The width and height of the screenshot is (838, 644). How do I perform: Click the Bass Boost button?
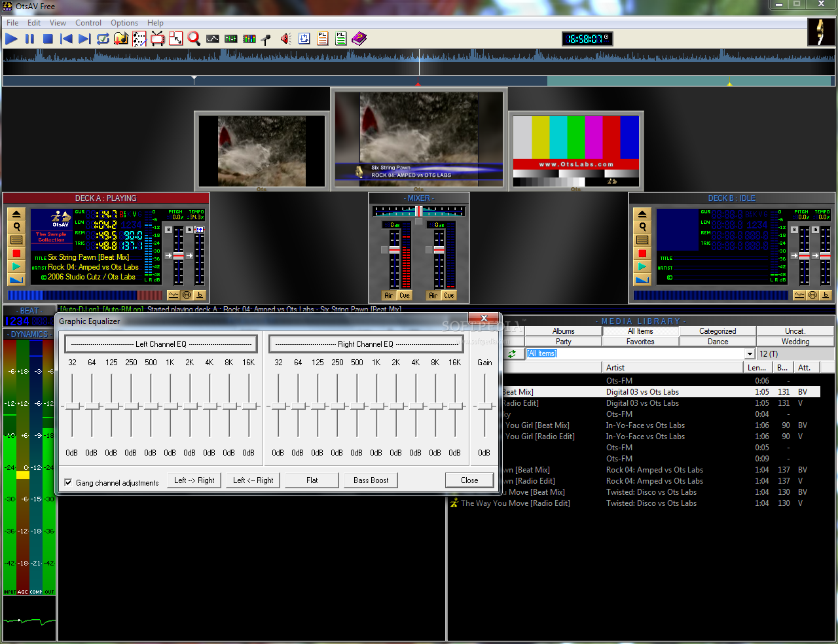371,480
